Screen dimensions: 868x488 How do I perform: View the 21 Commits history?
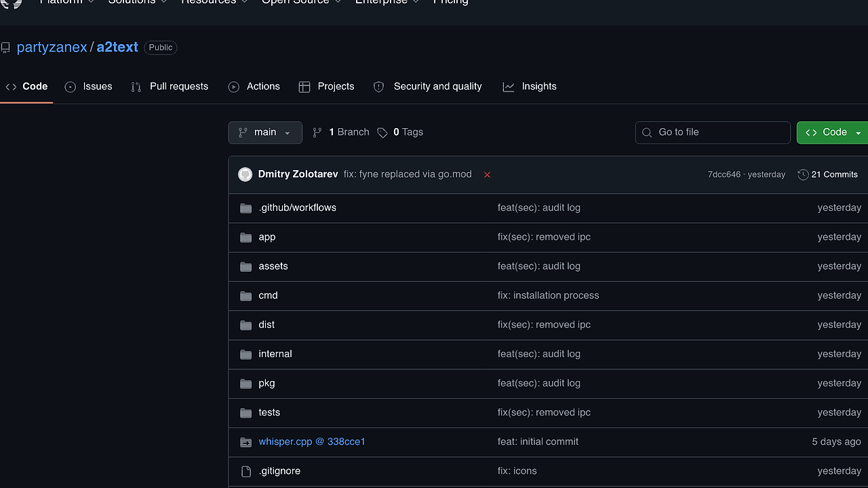coord(828,175)
